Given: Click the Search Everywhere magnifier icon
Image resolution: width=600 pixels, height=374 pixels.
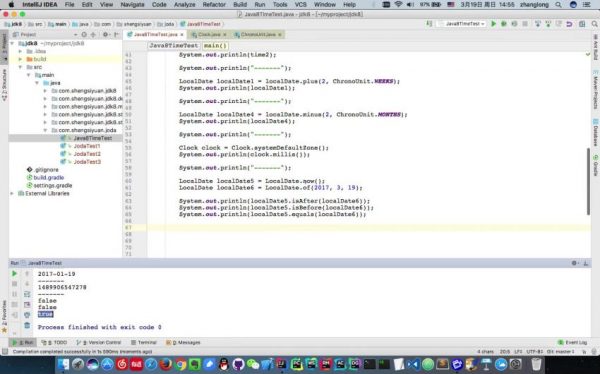Looking at the screenshot, I should (x=595, y=24).
